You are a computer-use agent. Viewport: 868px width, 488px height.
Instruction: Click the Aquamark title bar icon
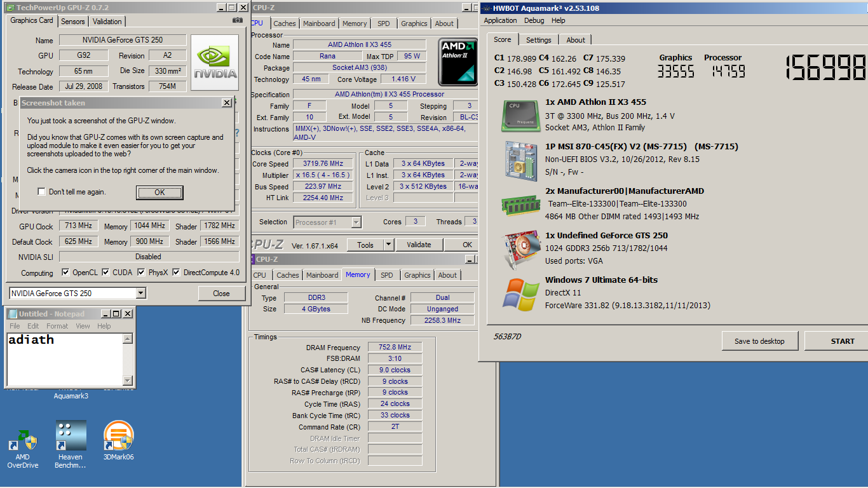(486, 8)
